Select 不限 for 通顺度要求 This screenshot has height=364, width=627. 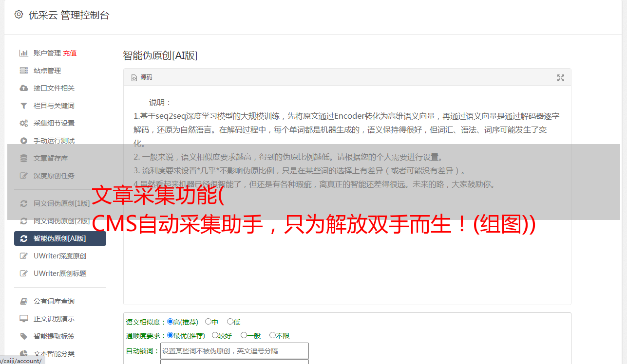(272, 335)
